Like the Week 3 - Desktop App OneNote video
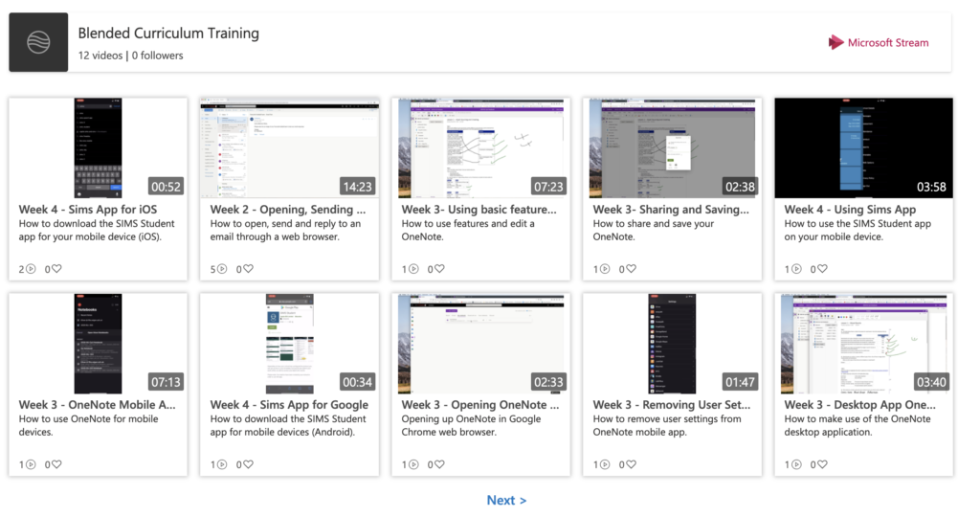The height and width of the screenshot is (517, 980). [822, 464]
